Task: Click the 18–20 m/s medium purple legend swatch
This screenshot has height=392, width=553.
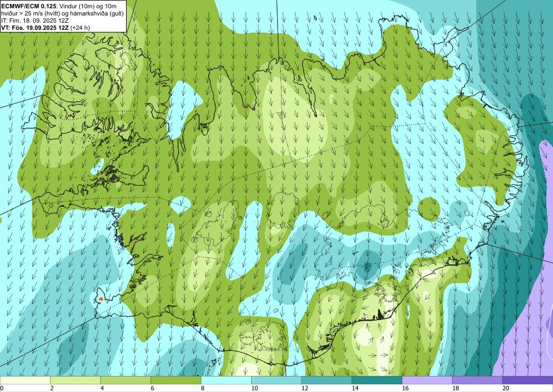Action: click(478, 380)
